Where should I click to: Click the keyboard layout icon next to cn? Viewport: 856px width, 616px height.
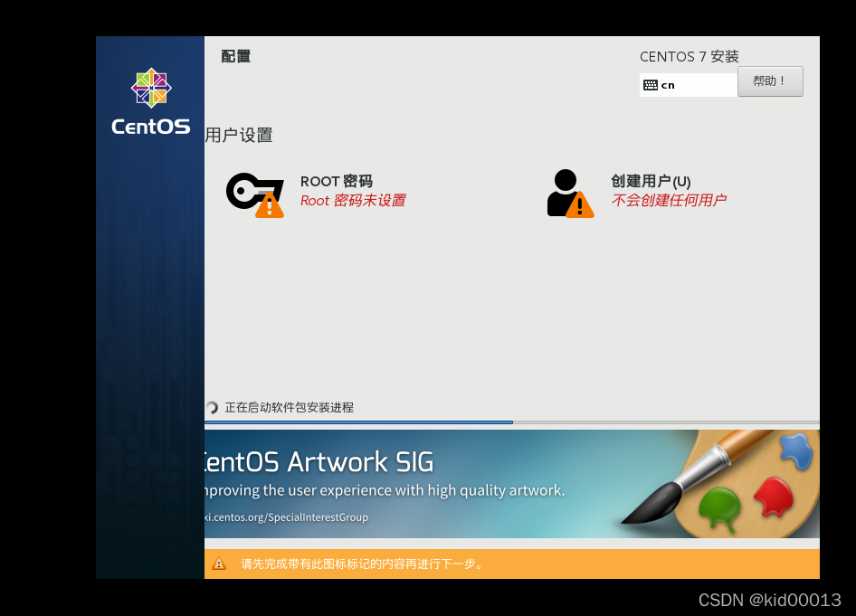651,85
